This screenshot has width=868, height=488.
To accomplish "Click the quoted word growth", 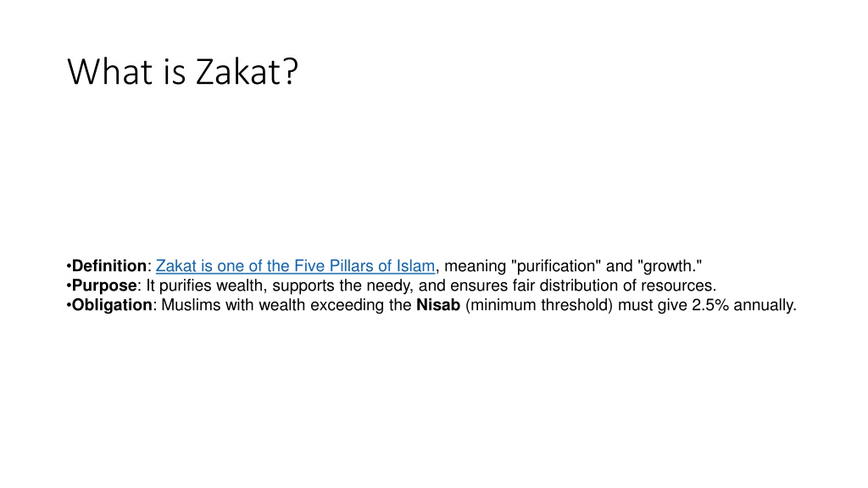I will 670,266.
